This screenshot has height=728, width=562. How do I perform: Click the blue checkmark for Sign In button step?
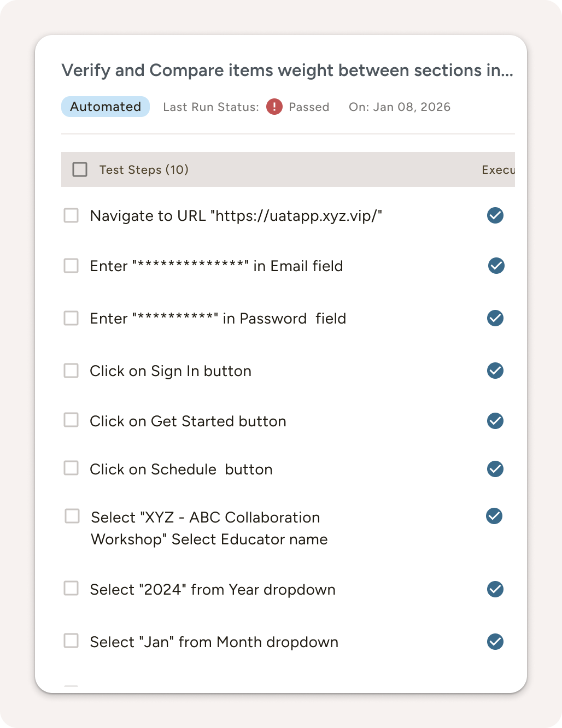click(x=495, y=371)
